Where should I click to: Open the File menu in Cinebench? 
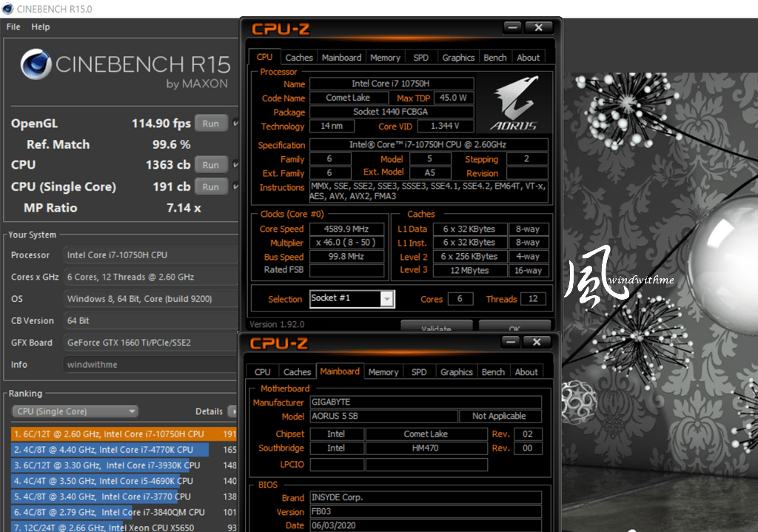(x=13, y=27)
